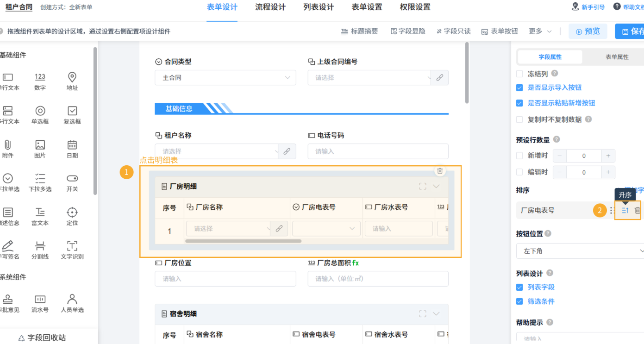Uncheck 是否显示粘贴新增按钮
Viewport: 644px width, 344px height.
pyautogui.click(x=519, y=103)
